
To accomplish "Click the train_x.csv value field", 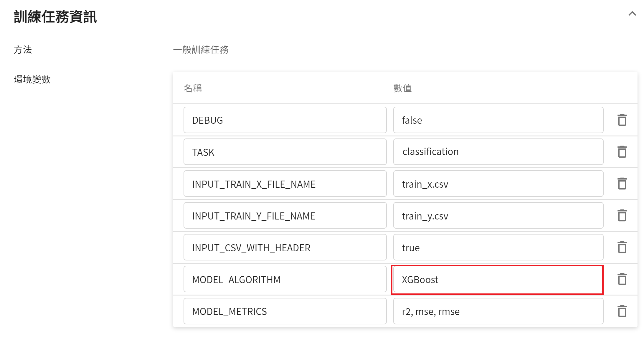I will (498, 184).
